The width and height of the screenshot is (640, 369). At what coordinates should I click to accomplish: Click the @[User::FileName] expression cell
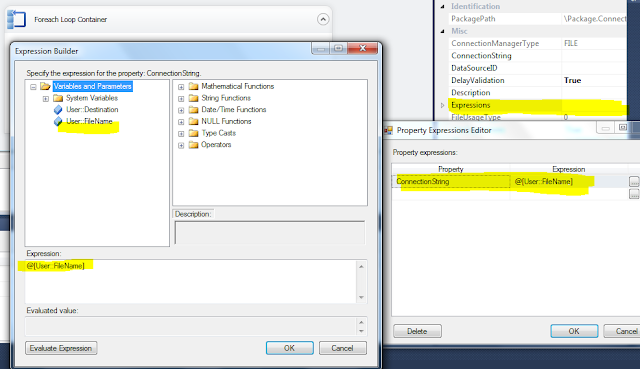(569, 181)
